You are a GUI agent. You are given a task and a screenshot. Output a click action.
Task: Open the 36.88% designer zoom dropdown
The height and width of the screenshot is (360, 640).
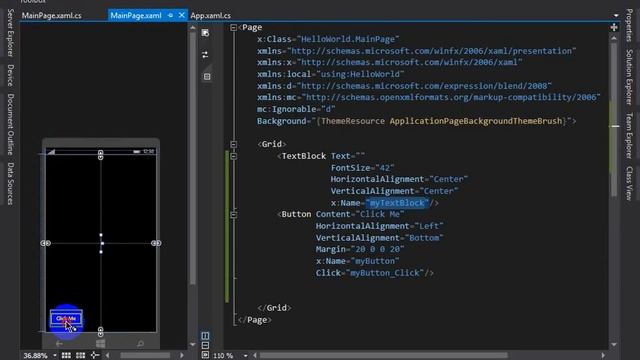pyautogui.click(x=55, y=356)
